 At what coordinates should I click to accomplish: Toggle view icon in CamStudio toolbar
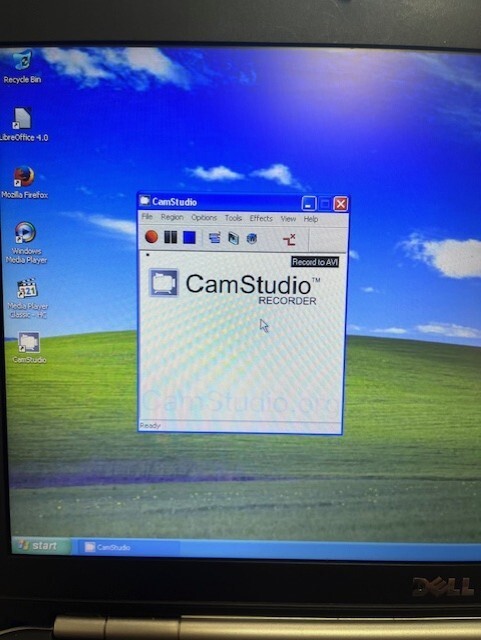click(214, 238)
